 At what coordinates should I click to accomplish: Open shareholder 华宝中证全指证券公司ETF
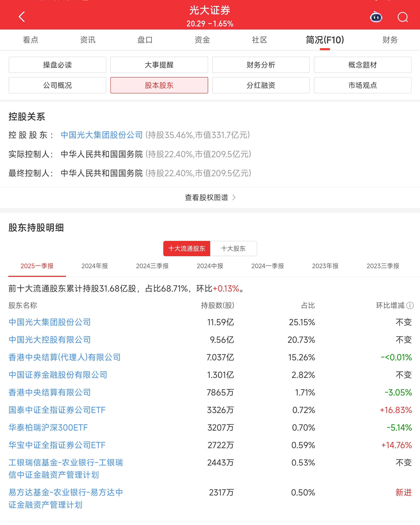pyautogui.click(x=57, y=445)
